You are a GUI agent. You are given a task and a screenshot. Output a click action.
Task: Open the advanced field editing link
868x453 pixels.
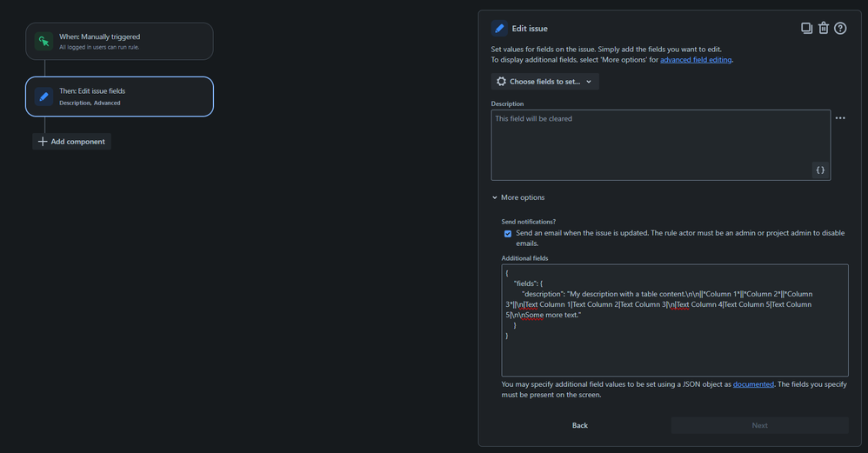(696, 60)
